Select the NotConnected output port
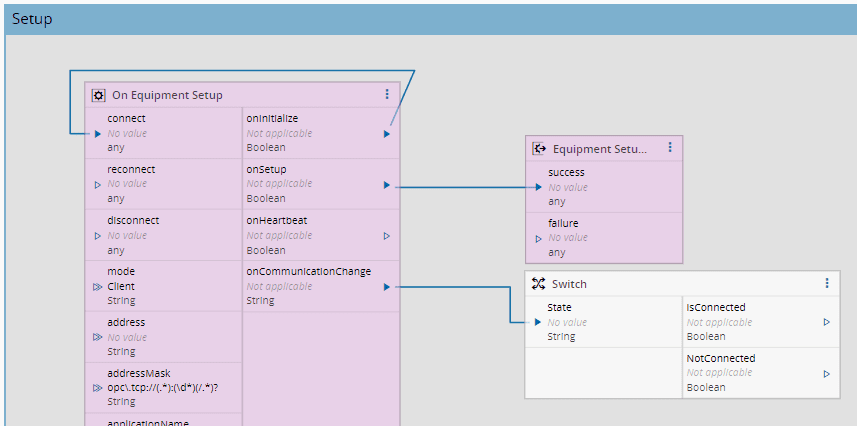The height and width of the screenshot is (426, 857). coord(827,373)
